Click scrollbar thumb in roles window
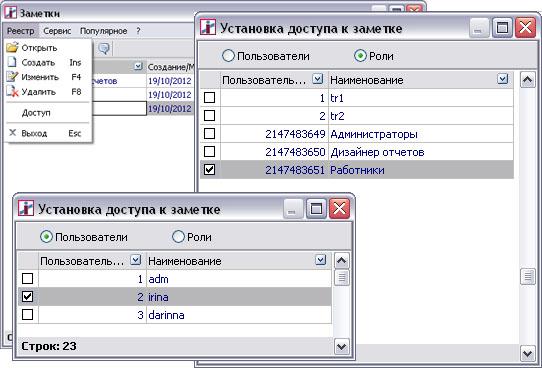Image resolution: width=542 pixels, height=368 pixels. tap(527, 277)
